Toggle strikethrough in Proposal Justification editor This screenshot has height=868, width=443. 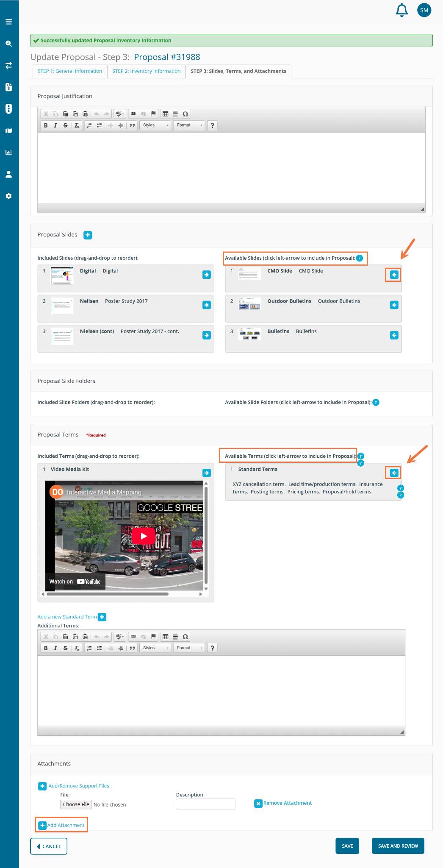65,125
